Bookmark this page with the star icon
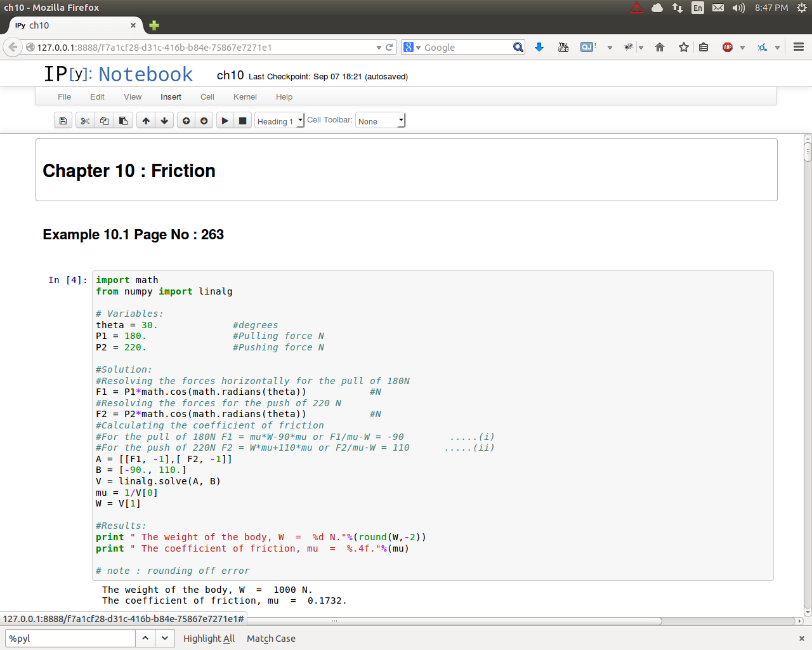This screenshot has height=650, width=812. click(683, 47)
